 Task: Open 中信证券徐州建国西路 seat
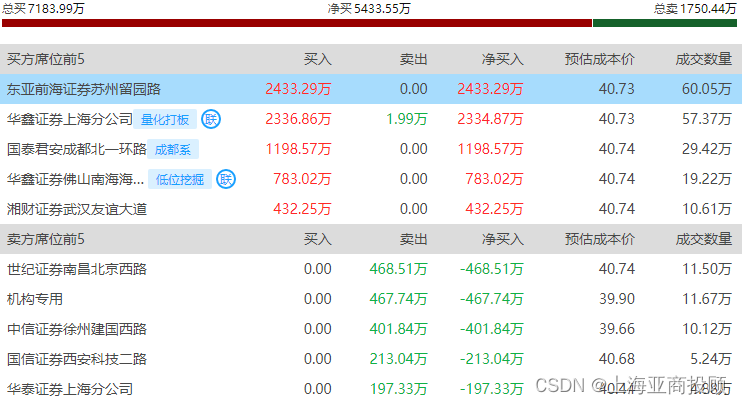(x=77, y=329)
